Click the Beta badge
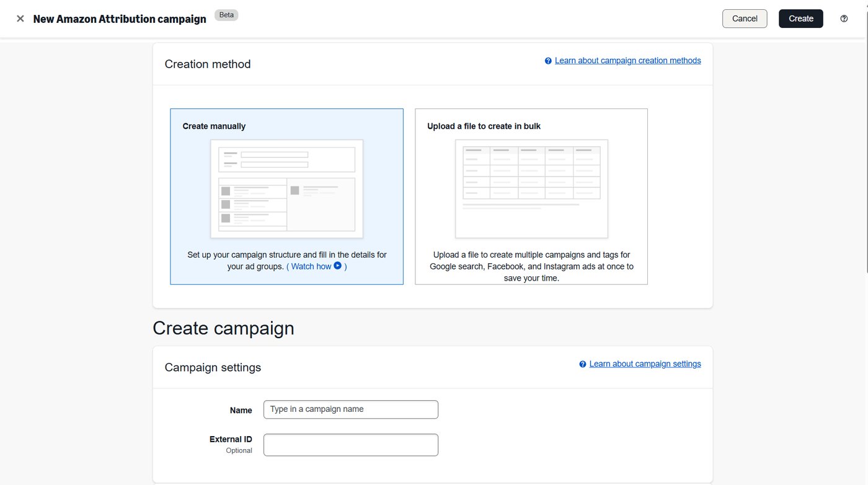 [226, 15]
